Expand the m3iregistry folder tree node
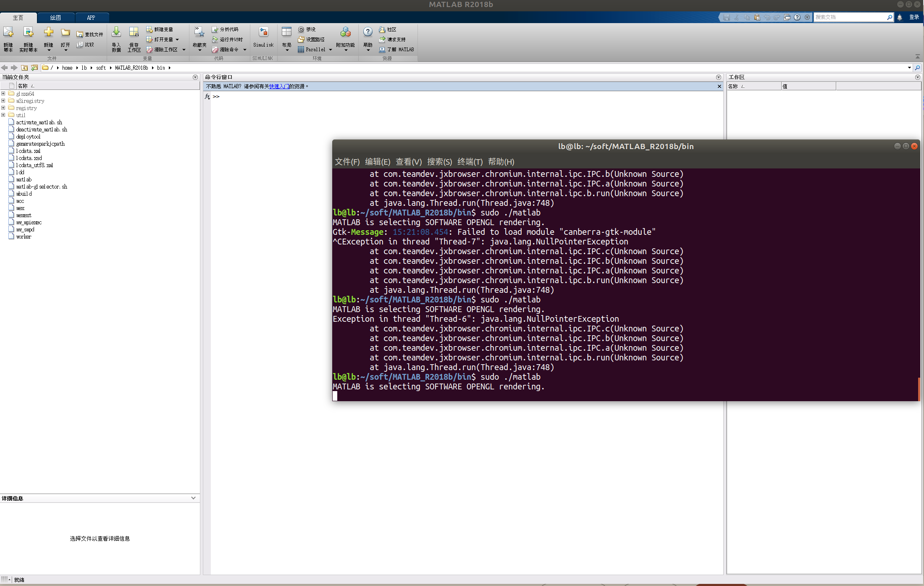924x586 pixels. [x=3, y=101]
